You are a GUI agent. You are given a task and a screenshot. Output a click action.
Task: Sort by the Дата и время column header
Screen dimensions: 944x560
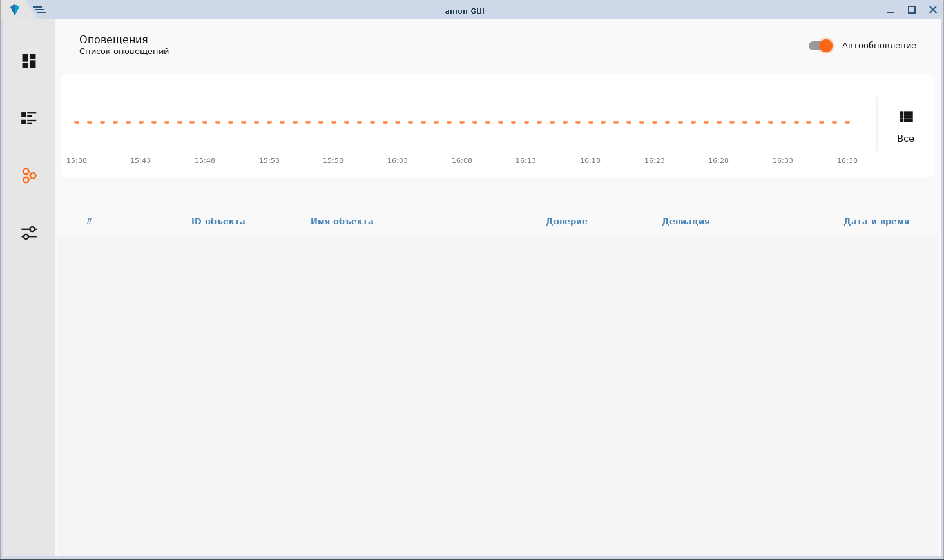pyautogui.click(x=876, y=221)
